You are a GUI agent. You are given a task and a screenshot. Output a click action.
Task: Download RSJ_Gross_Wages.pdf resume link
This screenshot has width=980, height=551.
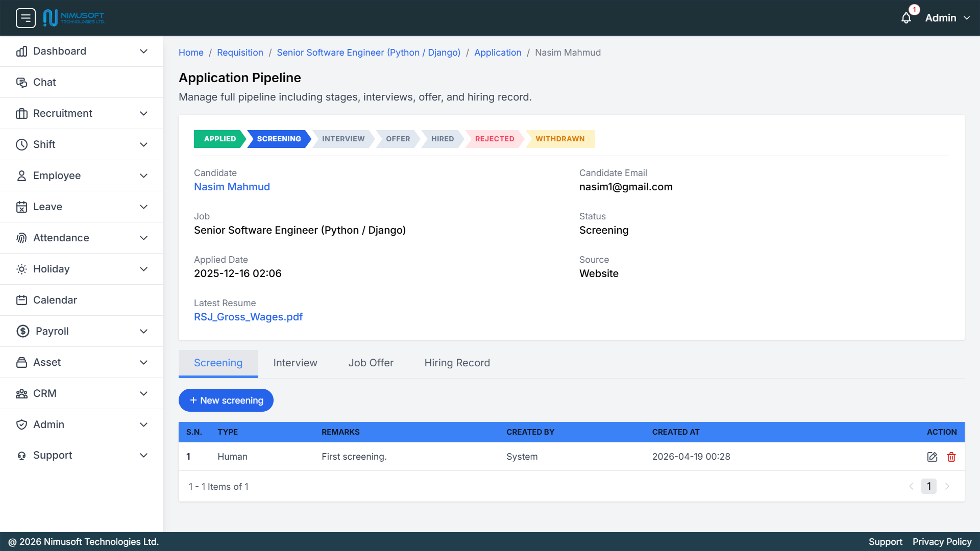[248, 317]
